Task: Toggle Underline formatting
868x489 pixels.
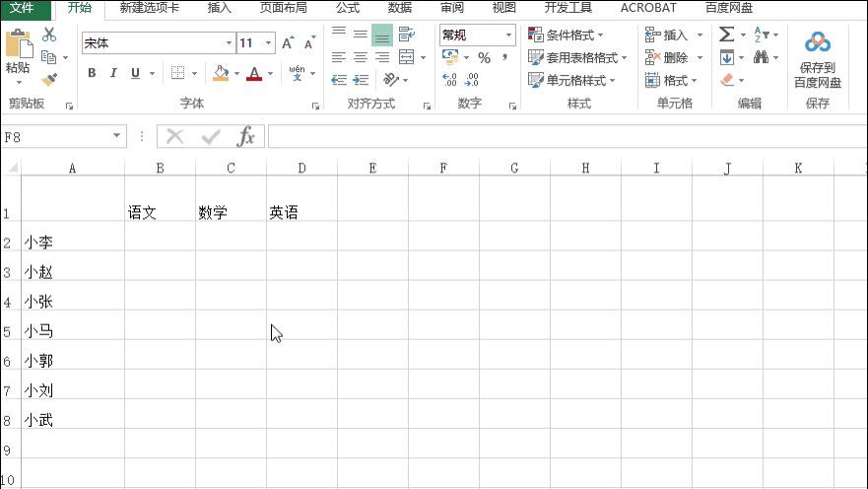Action: [135, 73]
